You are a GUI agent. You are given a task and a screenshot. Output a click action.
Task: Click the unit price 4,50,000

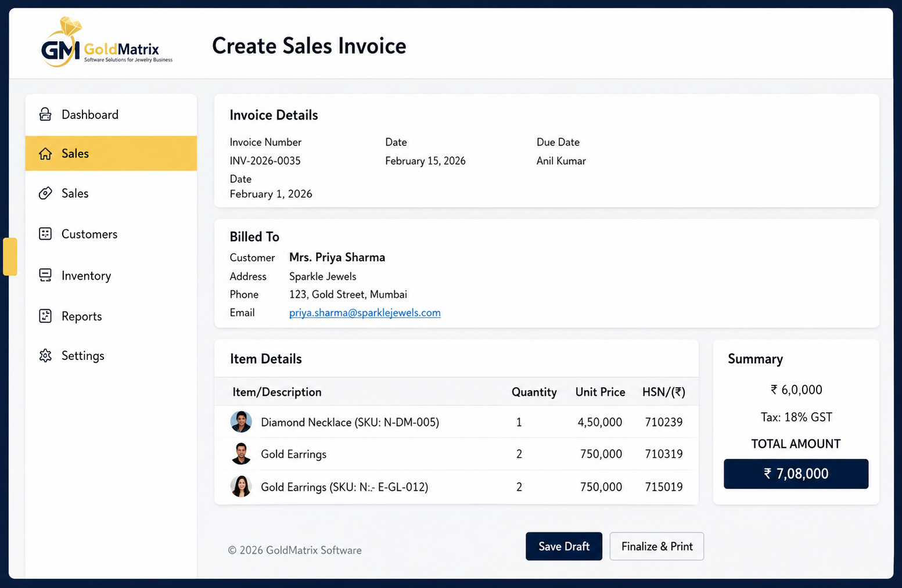599,422
